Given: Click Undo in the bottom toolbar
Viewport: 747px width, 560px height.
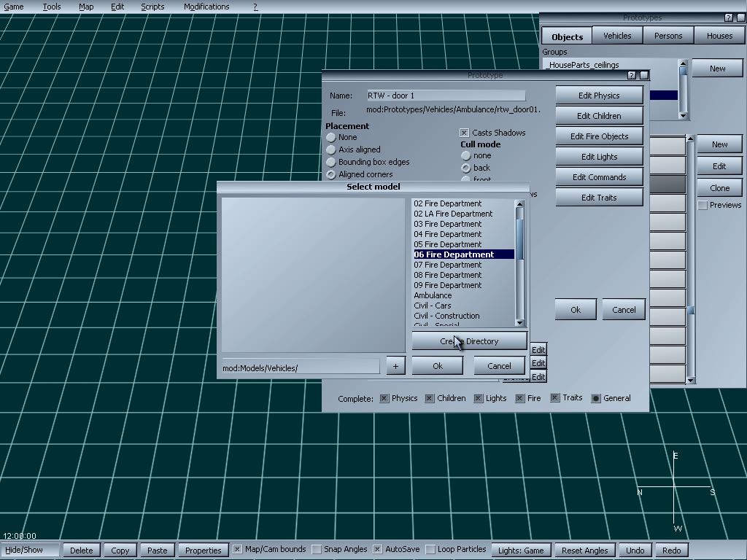Looking at the screenshot, I should pyautogui.click(x=635, y=550).
